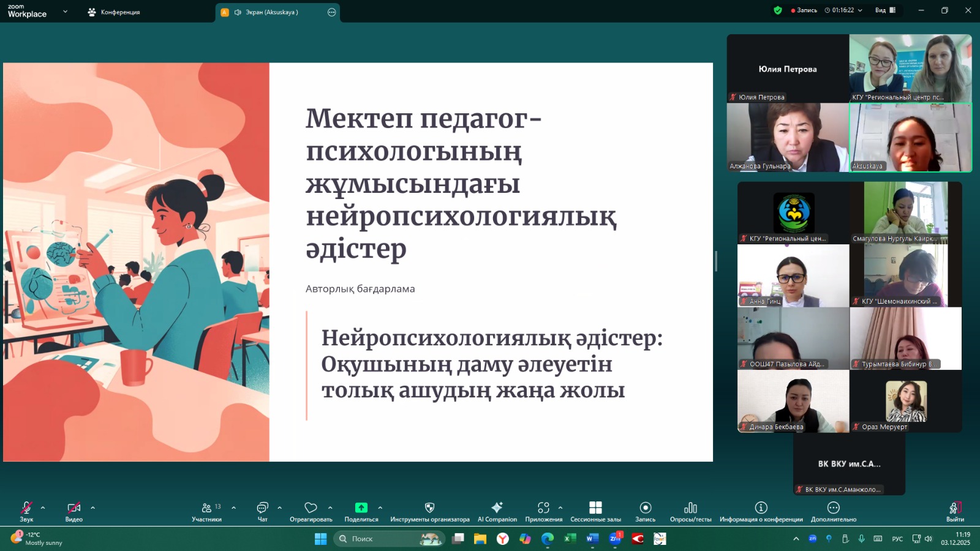
Task: Click the green Поделиться share screen icon
Action: click(361, 508)
